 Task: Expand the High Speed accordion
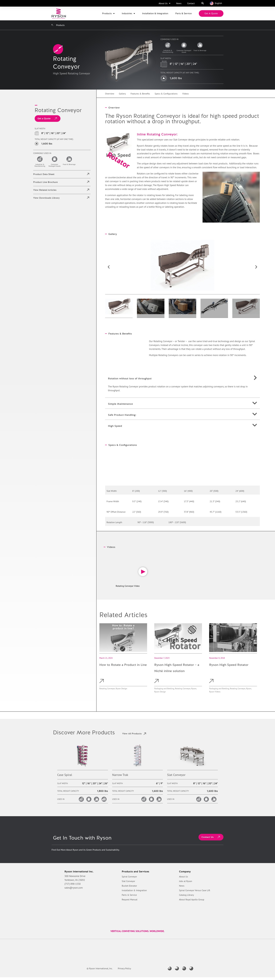[182, 425]
